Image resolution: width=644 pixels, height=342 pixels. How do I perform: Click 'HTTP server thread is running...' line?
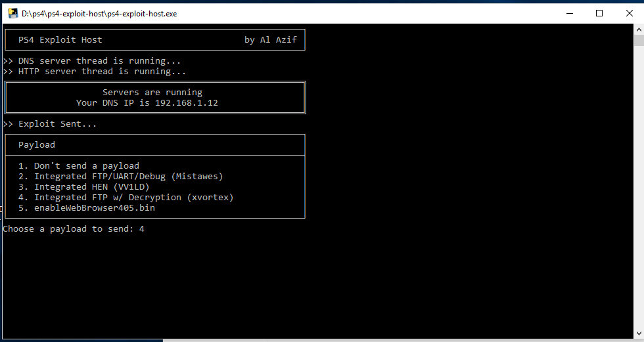tap(94, 72)
